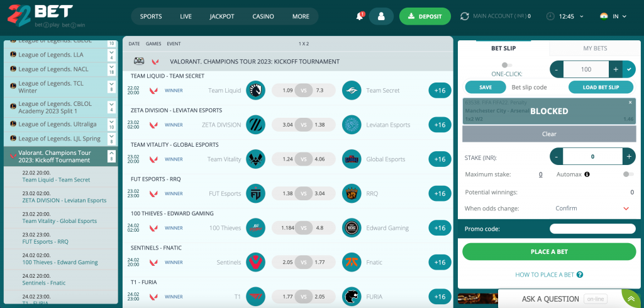The height and width of the screenshot is (308, 644).
Task: Click help icon next to How to place a bet
Action: pyautogui.click(x=579, y=275)
